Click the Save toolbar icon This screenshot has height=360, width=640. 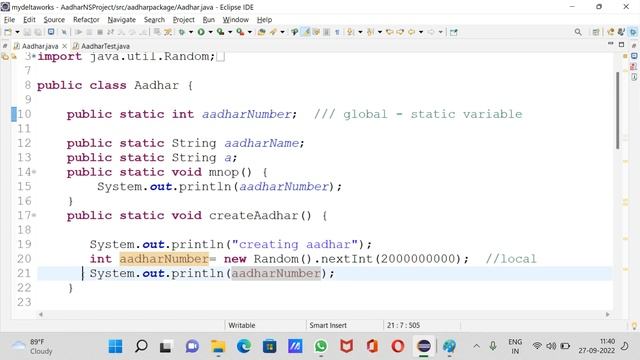click(27, 32)
